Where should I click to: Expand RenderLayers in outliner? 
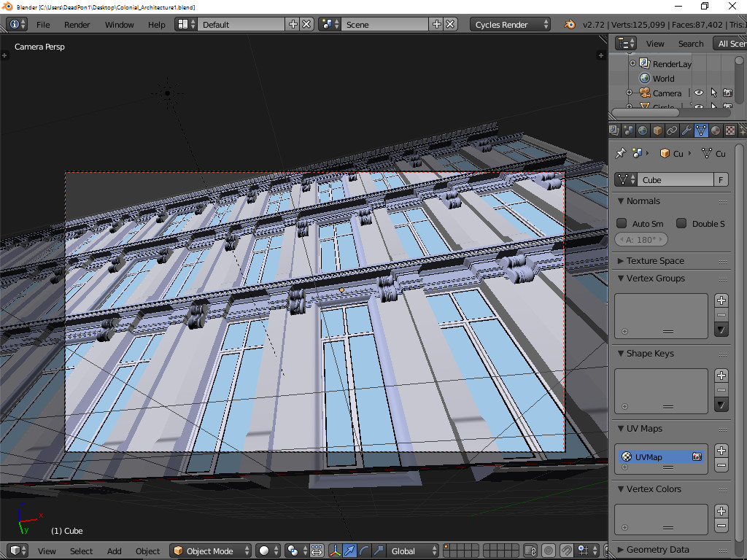tap(632, 63)
